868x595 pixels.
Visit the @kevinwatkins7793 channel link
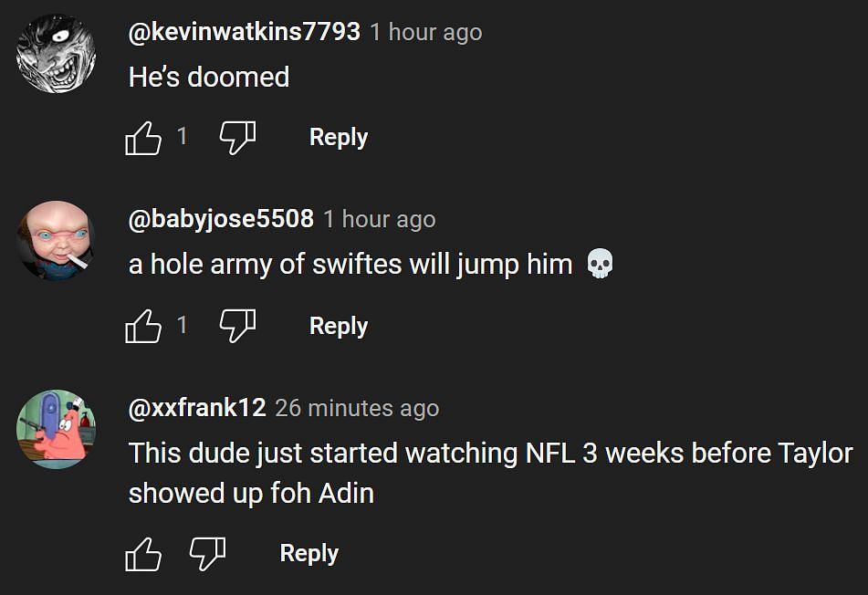point(244,32)
